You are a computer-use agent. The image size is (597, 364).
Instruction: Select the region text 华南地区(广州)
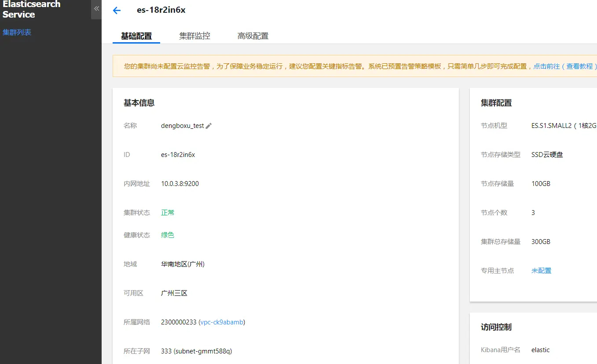[183, 264]
